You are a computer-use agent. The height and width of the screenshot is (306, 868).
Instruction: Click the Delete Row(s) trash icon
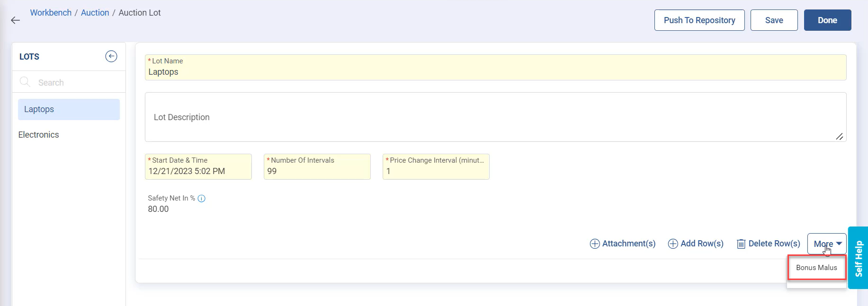tap(741, 244)
